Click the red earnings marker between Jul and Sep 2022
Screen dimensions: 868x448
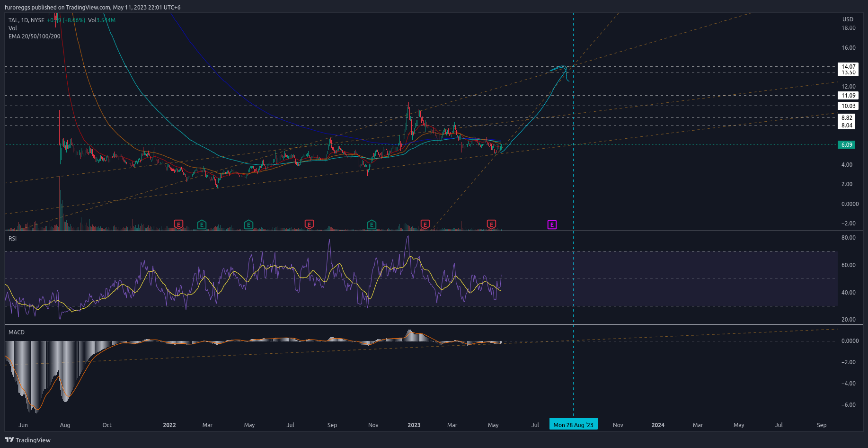[309, 224]
